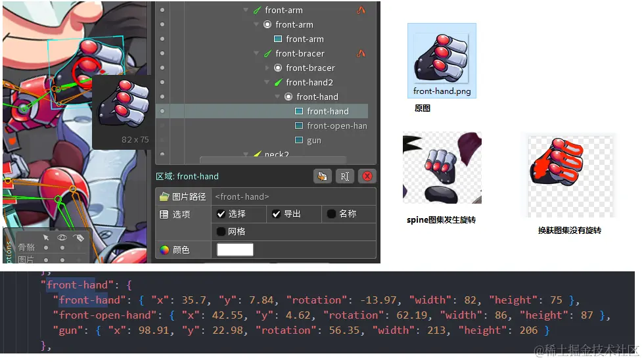Toggle the 选择 checkbox
Screen dimensions: 644x362
pos(221,214)
